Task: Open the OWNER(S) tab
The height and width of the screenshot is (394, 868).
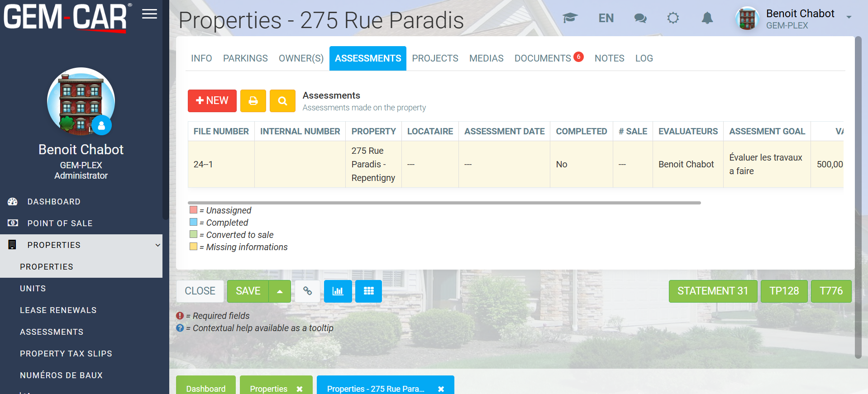Action: 301,58
